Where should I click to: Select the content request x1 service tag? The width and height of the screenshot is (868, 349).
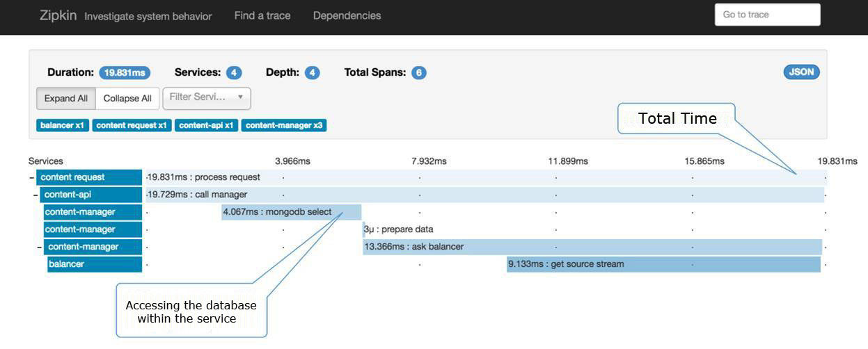pos(132,126)
